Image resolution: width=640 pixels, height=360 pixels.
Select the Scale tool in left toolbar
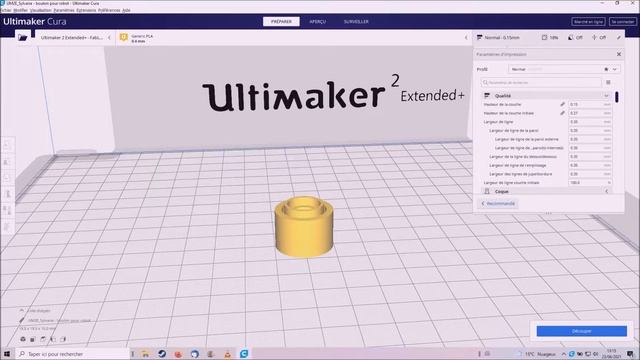pyautogui.click(x=7, y=162)
